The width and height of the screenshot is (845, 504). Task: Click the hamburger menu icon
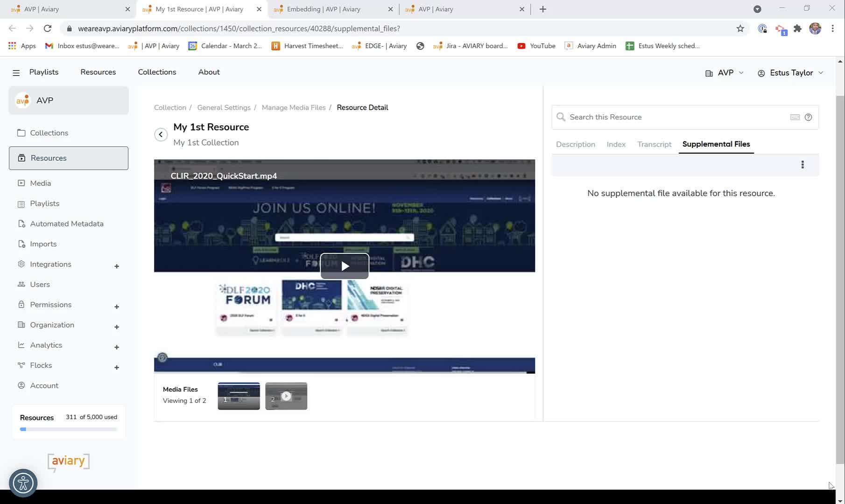click(x=16, y=73)
